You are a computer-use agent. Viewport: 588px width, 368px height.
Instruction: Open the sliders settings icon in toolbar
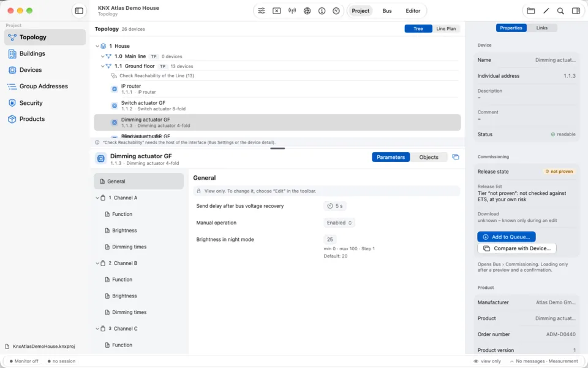pyautogui.click(x=262, y=11)
